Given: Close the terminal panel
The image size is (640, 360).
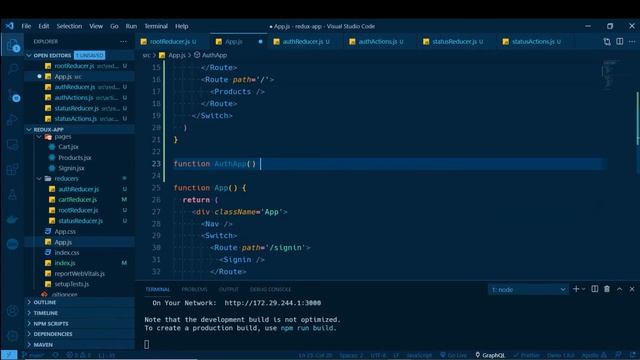Looking at the screenshot, I should click(632, 289).
